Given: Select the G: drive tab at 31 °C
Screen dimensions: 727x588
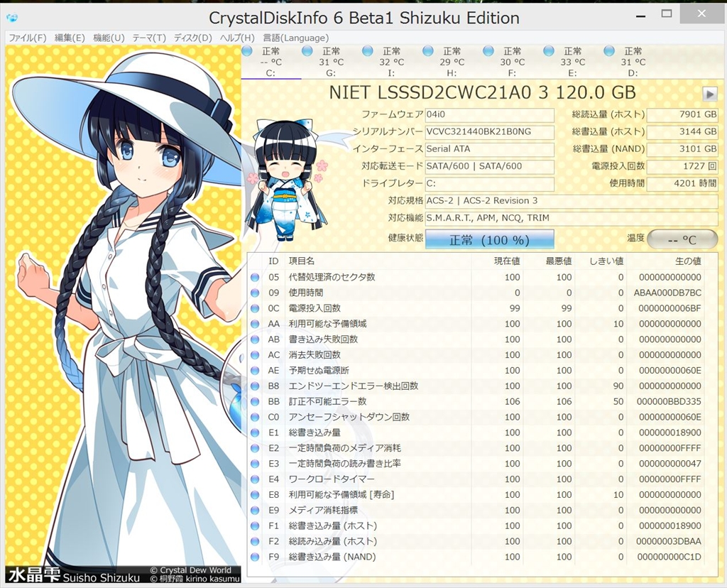Looking at the screenshot, I should 331,62.
